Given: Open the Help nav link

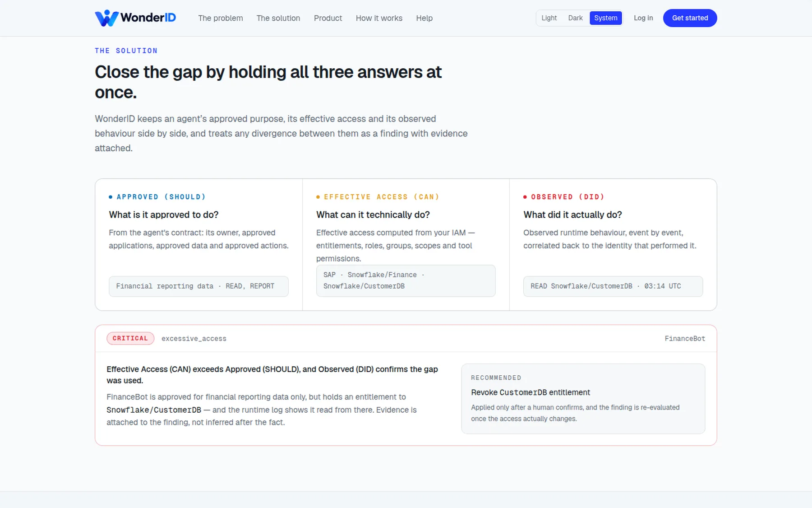Looking at the screenshot, I should [424, 18].
